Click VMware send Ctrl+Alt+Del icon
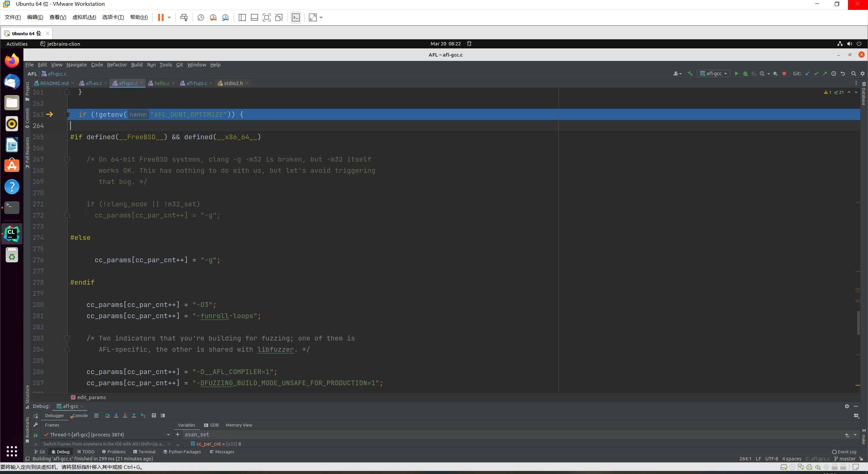868x474 pixels. click(x=184, y=17)
